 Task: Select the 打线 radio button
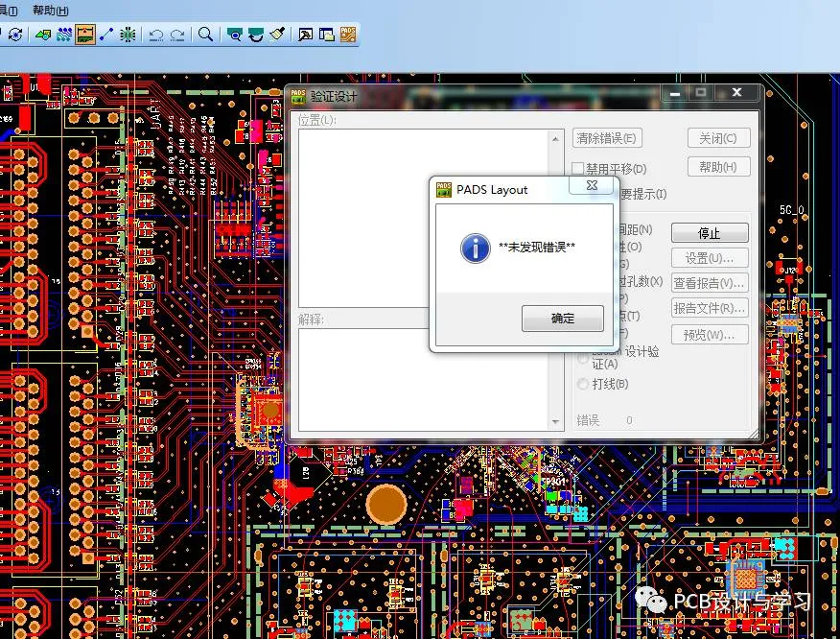coord(582,384)
